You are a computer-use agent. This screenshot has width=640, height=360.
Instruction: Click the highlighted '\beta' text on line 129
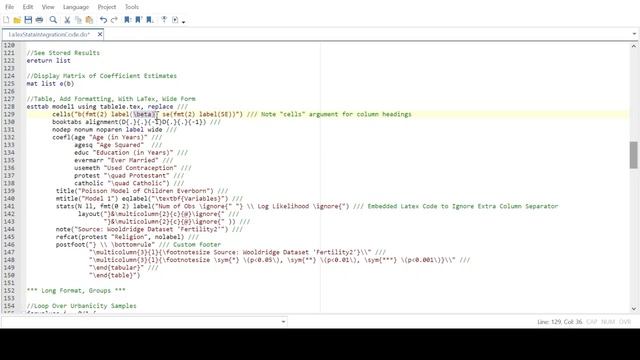[x=143, y=114]
